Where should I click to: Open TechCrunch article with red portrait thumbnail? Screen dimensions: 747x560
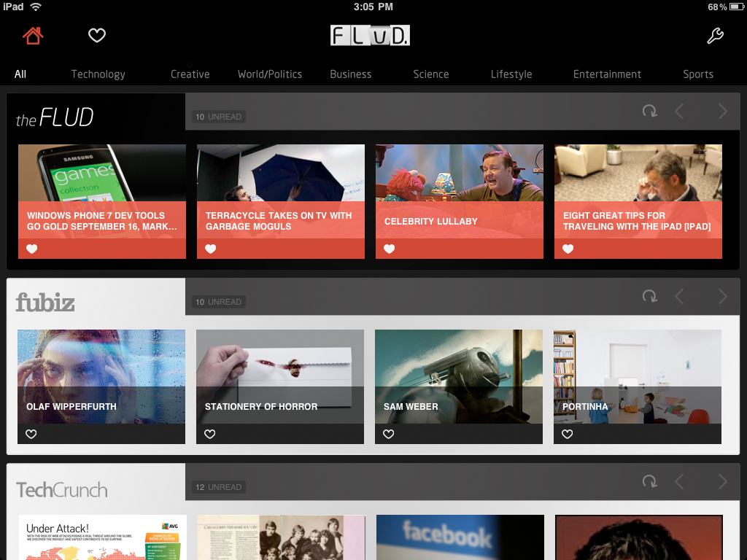[x=638, y=537]
